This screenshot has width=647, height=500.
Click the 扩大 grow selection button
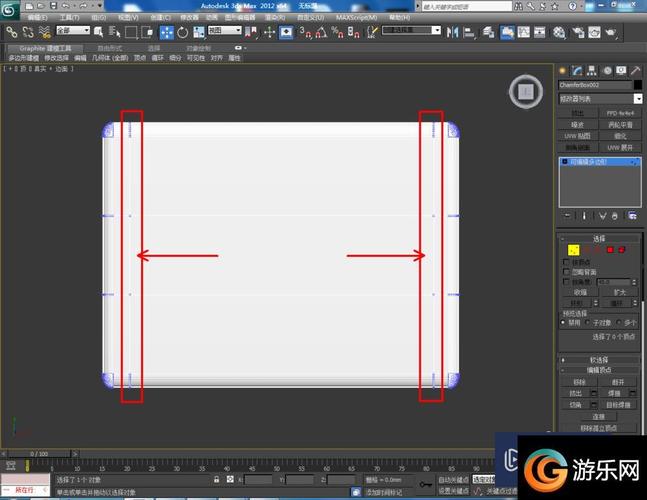[621, 292]
